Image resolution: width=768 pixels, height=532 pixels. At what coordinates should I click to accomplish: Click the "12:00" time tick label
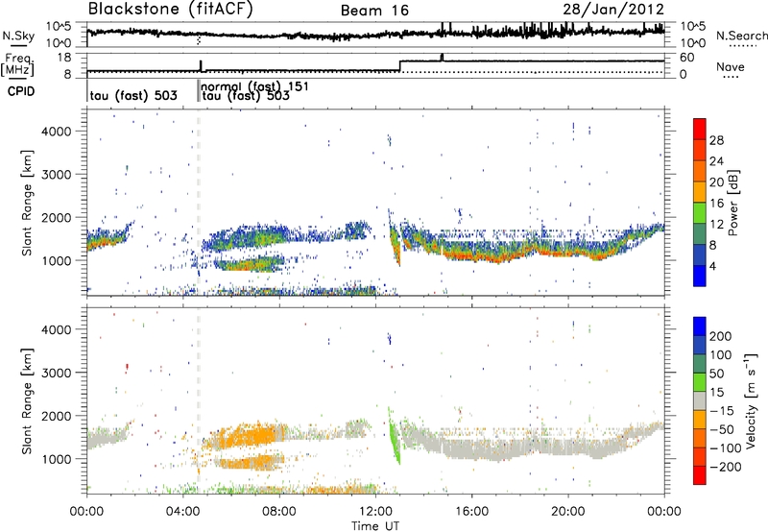pos(375,512)
